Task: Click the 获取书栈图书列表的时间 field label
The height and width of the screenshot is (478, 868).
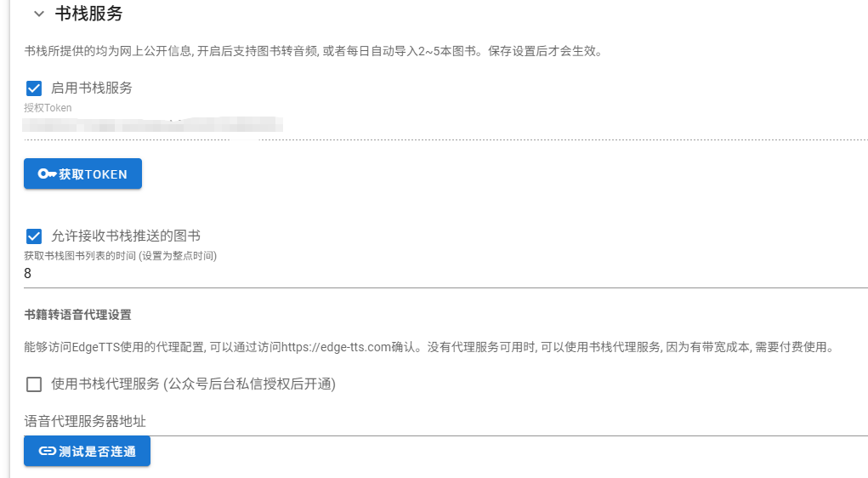Action: click(x=120, y=255)
